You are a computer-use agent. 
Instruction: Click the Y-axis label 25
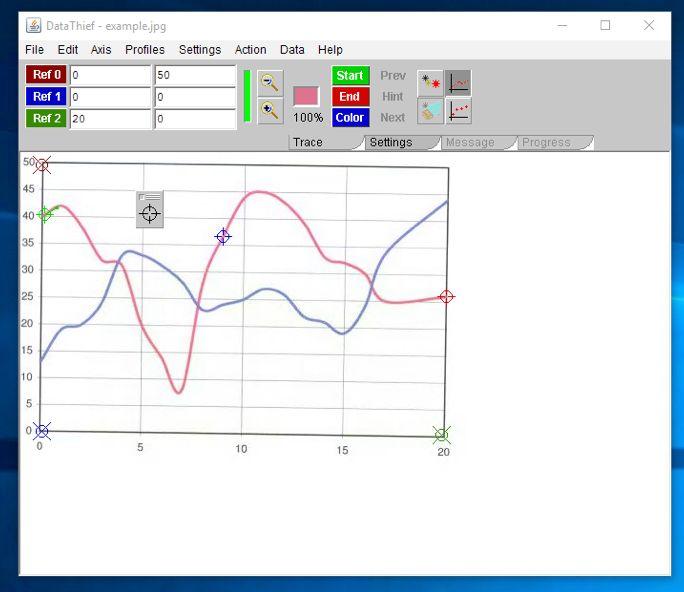tap(27, 296)
